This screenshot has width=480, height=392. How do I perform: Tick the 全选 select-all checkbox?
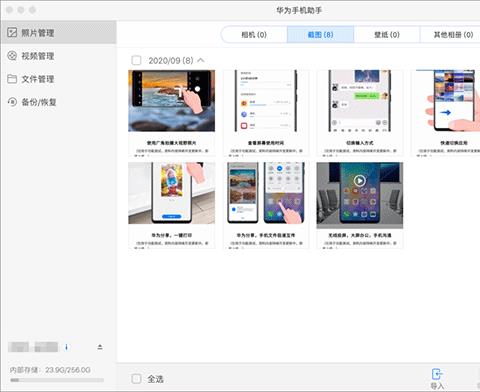pyautogui.click(x=136, y=379)
